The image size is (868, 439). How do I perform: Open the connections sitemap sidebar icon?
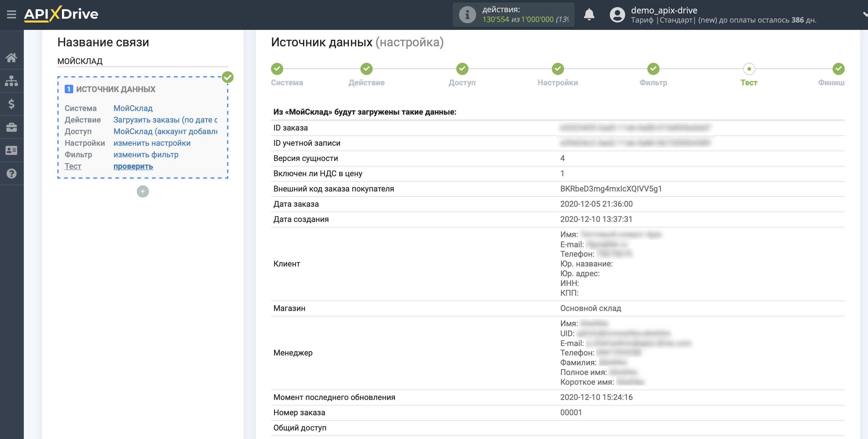[x=12, y=81]
